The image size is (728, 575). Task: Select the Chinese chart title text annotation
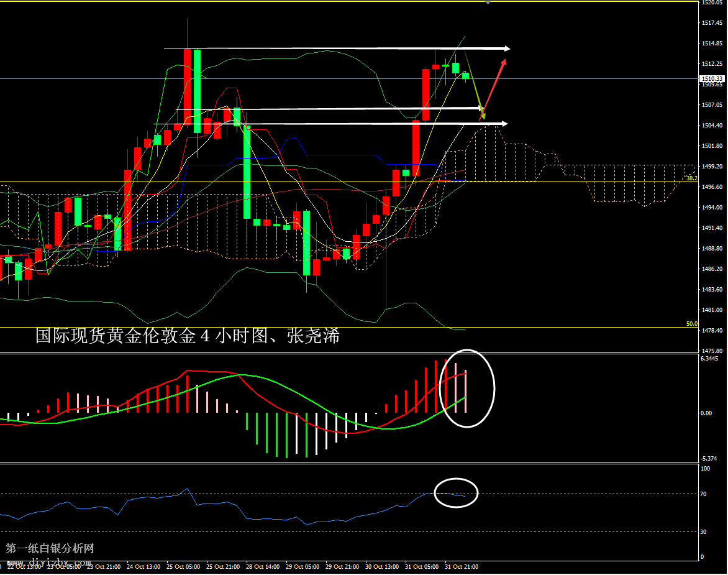[x=187, y=336]
